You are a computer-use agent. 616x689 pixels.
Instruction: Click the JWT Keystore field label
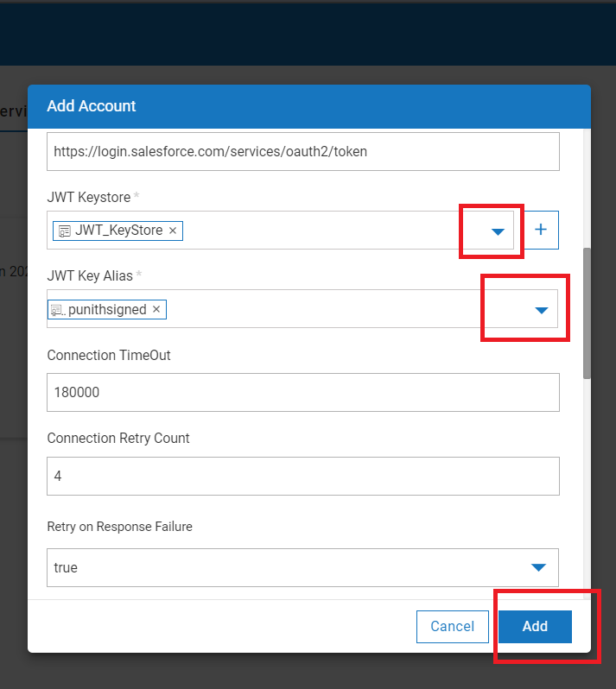click(x=89, y=198)
